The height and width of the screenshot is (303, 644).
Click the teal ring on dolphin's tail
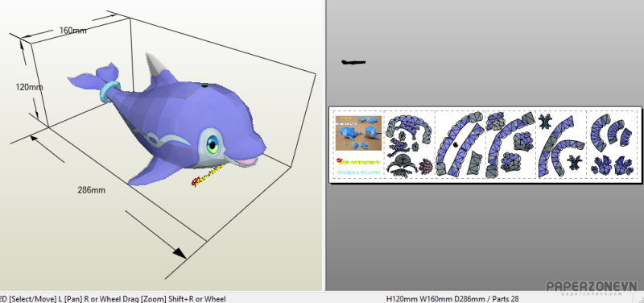pos(109,91)
